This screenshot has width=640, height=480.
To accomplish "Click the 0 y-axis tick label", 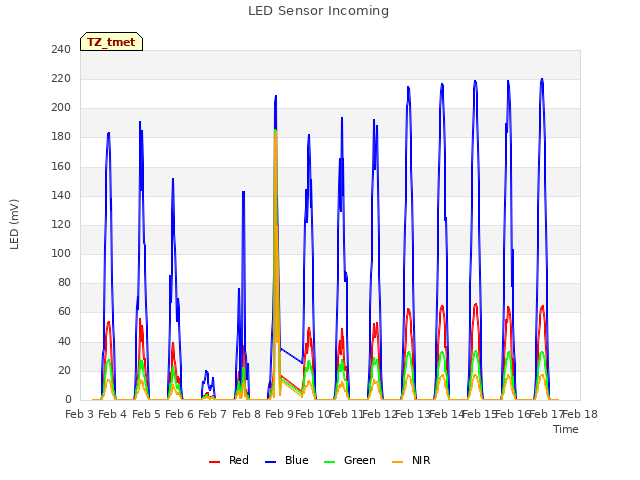I will tap(68, 399).
